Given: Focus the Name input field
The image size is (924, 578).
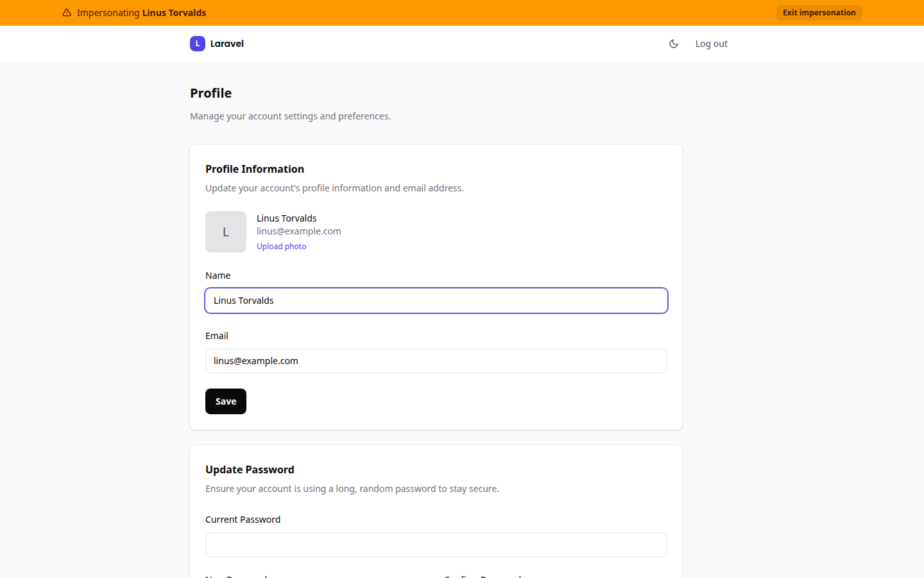Looking at the screenshot, I should click(x=436, y=301).
